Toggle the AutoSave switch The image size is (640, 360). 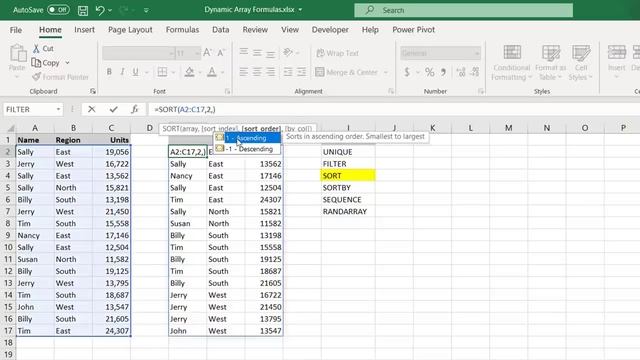click(58, 10)
